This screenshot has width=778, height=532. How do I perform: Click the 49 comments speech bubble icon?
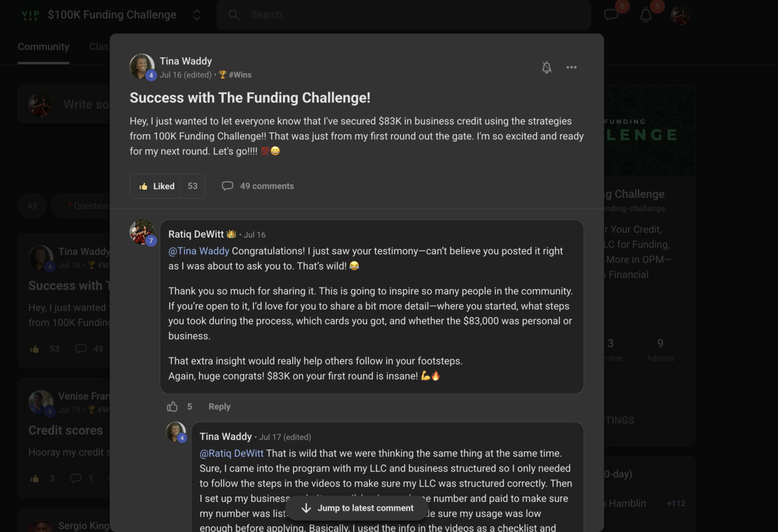pyautogui.click(x=227, y=186)
